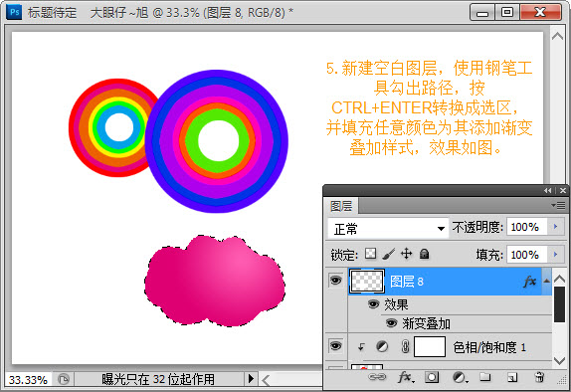This screenshot has height=392, width=571.
Task: Collapse the panel to icons
Action: pyautogui.click(x=548, y=191)
